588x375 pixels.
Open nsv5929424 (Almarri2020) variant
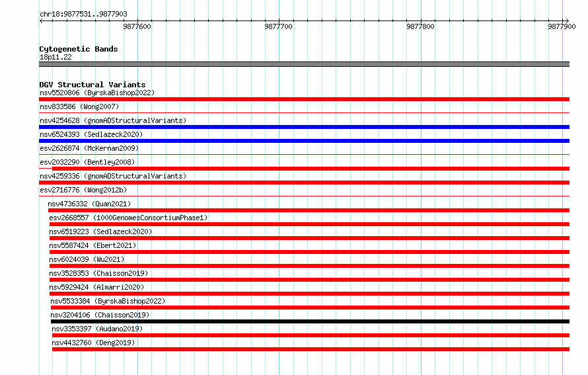(96, 287)
